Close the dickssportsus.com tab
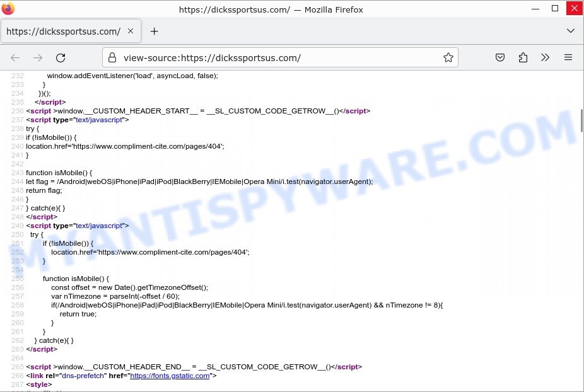The width and height of the screenshot is (584, 392). [131, 32]
